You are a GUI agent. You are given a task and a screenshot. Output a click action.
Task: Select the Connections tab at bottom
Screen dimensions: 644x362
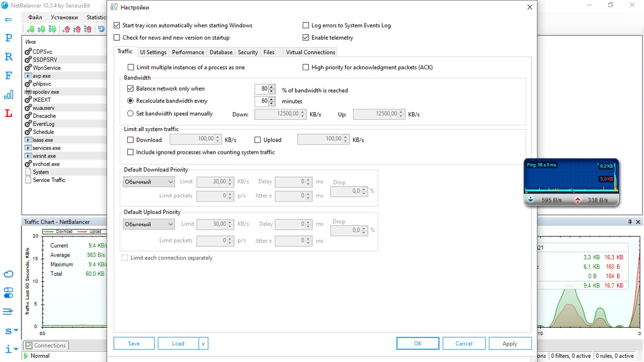tap(46, 345)
